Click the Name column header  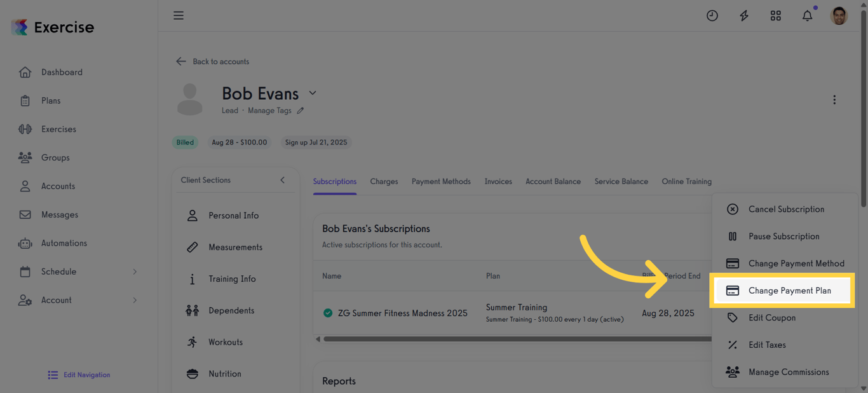(332, 276)
